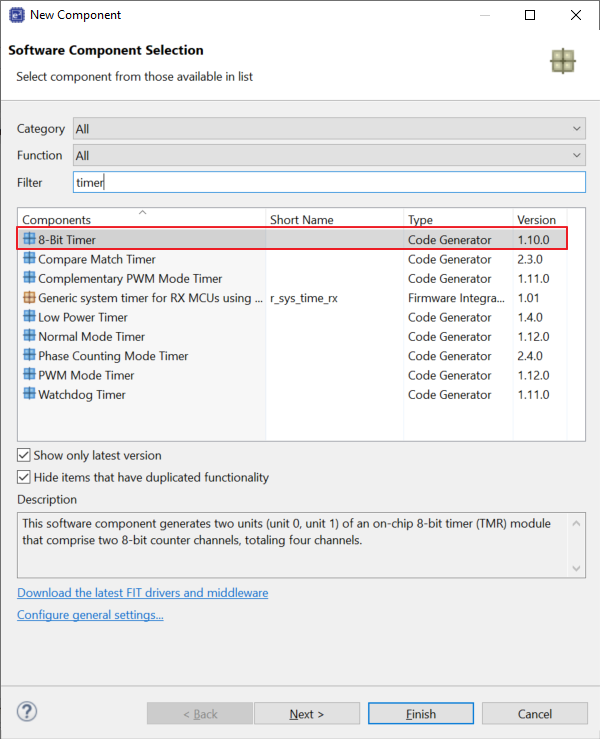Viewport: 600px width, 739px height.
Task: Click the Low Power Timer icon
Action: tap(29, 317)
